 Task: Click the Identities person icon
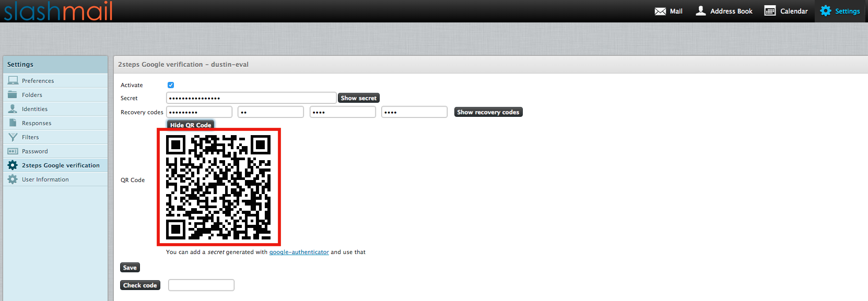pyautogui.click(x=13, y=109)
